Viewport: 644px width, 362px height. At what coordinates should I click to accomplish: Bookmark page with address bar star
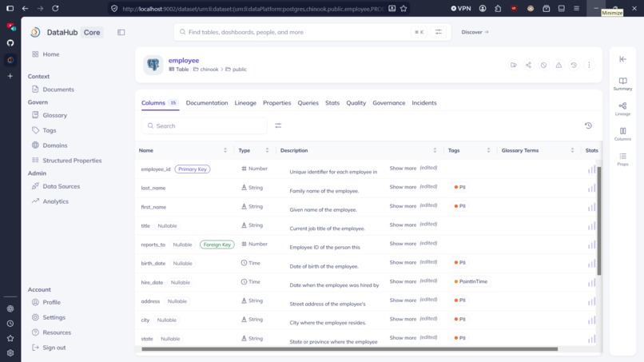coord(403,8)
